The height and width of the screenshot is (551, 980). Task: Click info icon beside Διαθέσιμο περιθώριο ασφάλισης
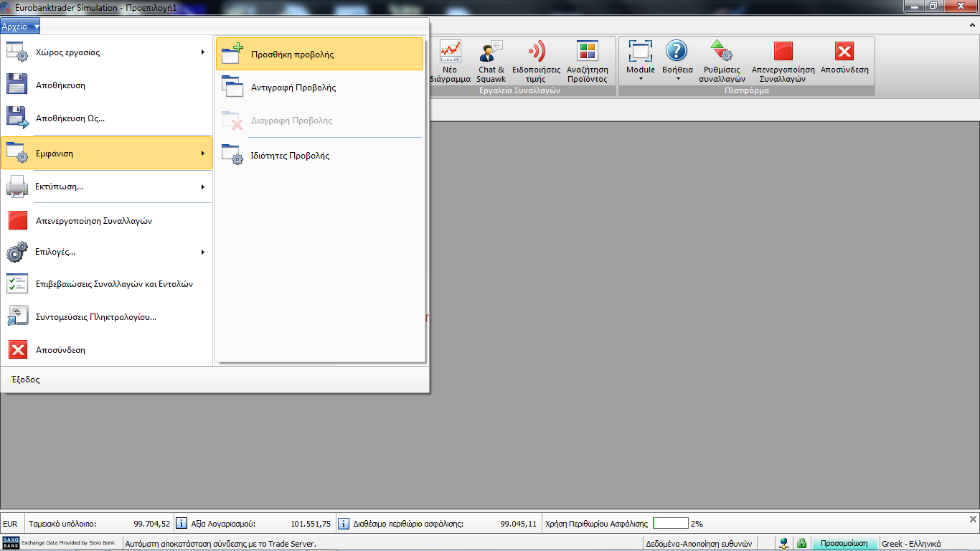click(344, 524)
